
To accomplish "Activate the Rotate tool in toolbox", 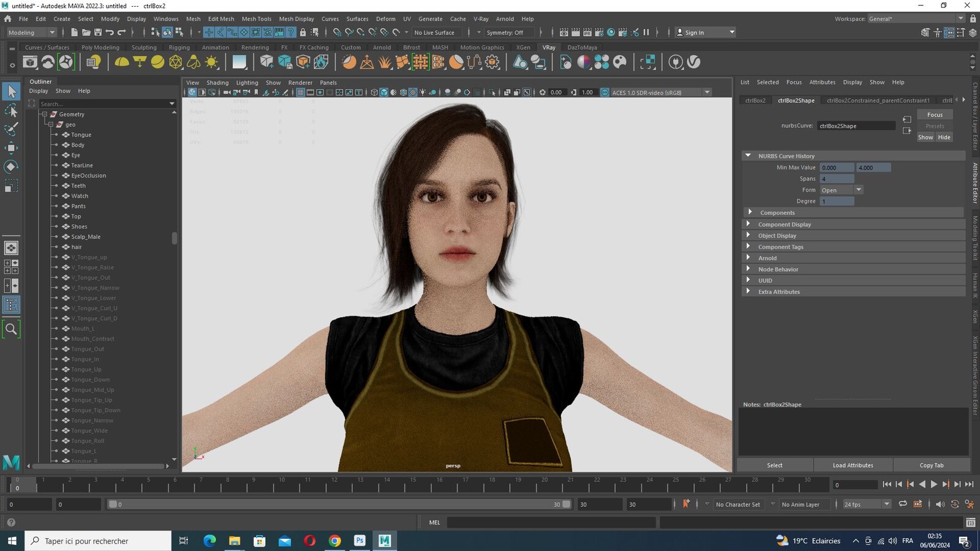I will (11, 167).
